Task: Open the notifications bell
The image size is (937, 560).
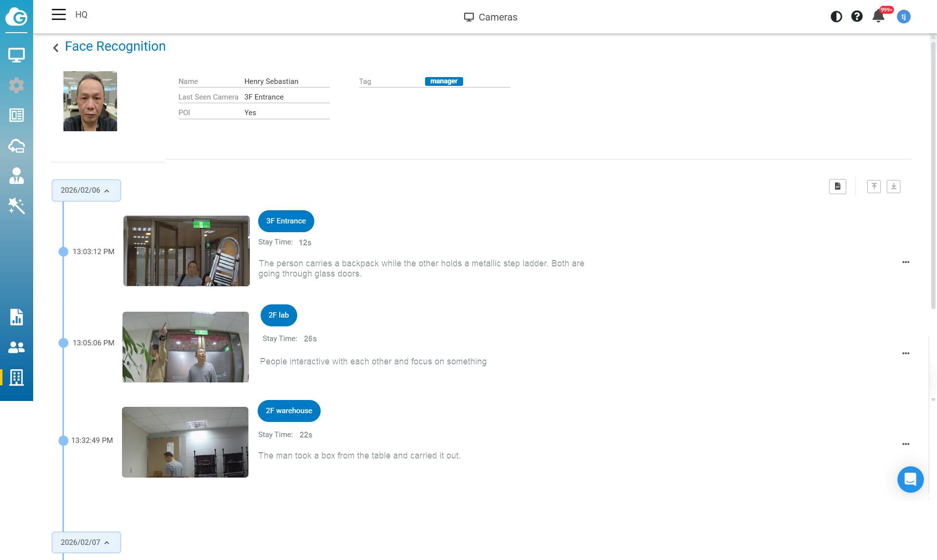Action: [x=878, y=17]
